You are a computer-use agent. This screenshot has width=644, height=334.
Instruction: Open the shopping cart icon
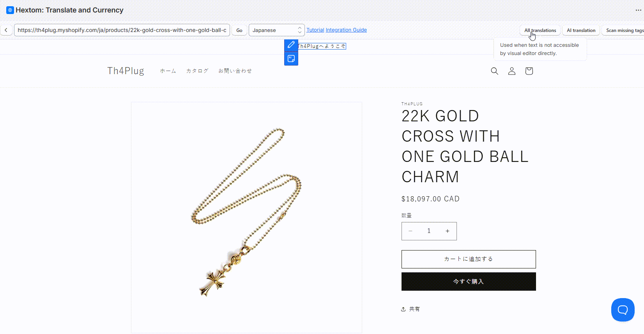(529, 71)
